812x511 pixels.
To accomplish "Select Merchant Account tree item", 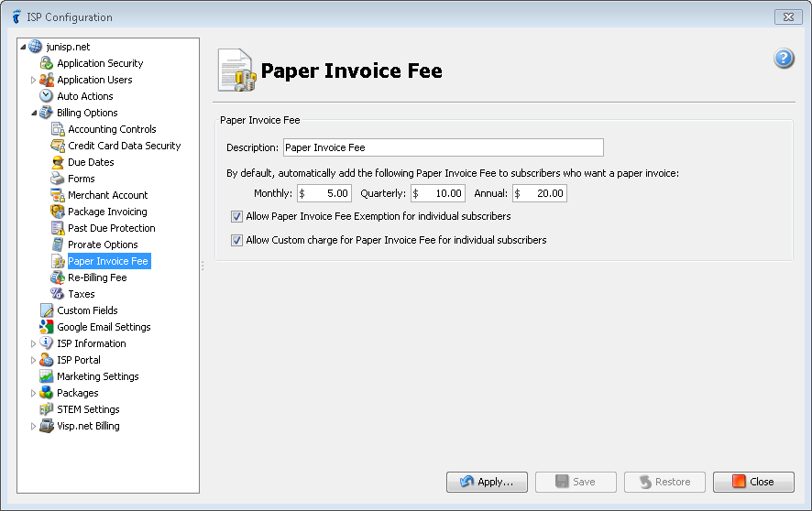I will coord(108,195).
